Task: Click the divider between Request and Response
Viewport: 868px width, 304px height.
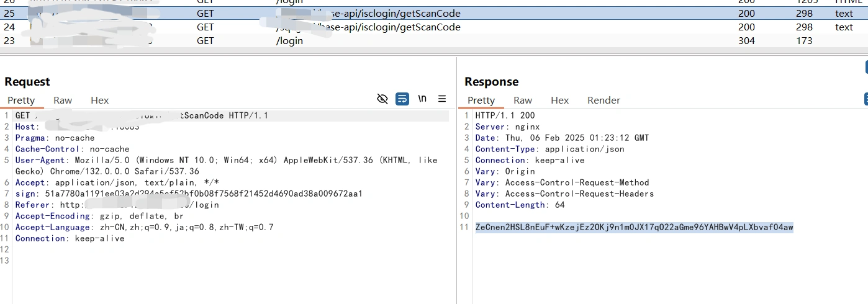Action: tap(457, 186)
